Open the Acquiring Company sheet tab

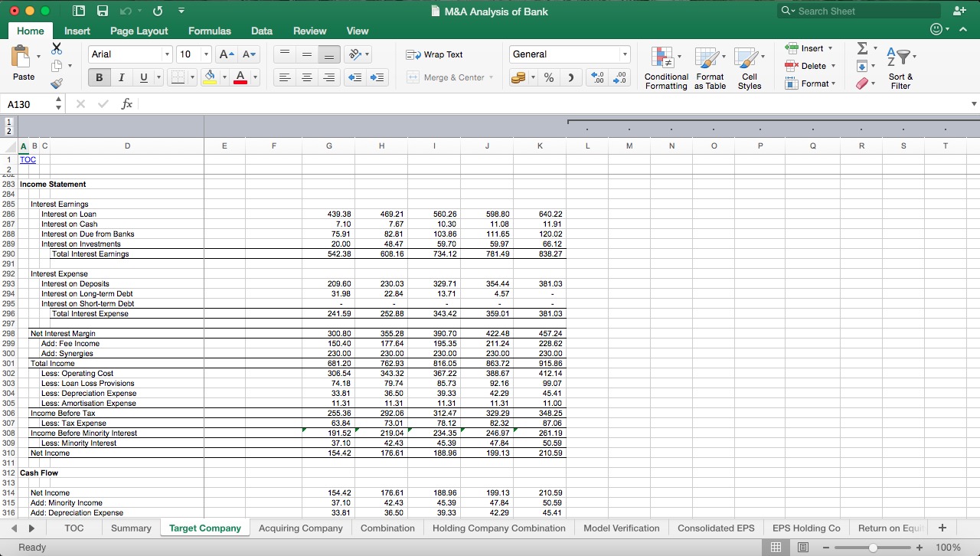[x=302, y=528]
